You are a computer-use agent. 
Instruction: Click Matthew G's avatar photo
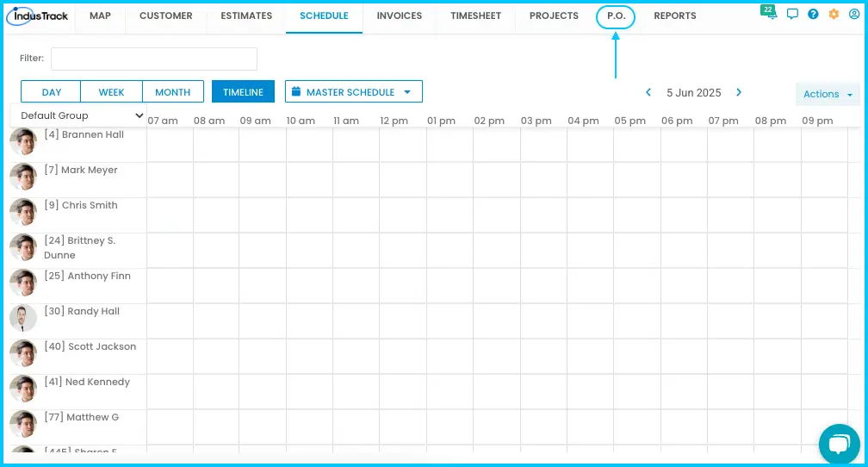23,424
